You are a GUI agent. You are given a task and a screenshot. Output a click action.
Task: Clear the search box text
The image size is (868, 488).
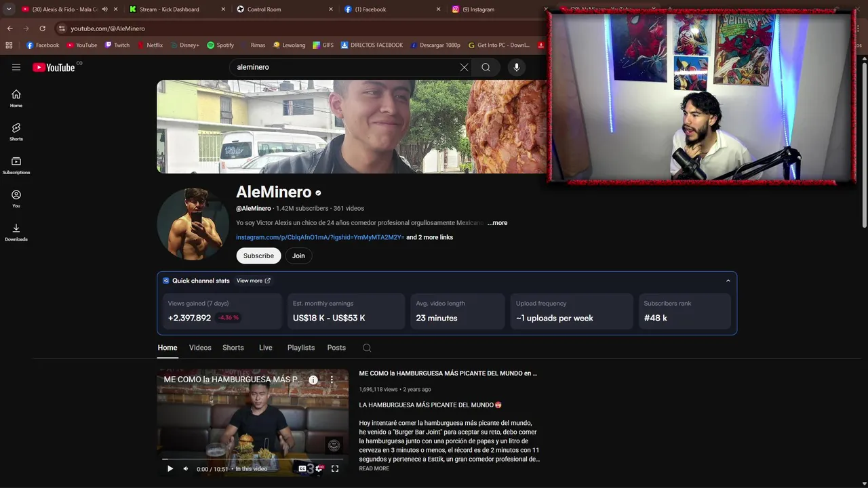[x=464, y=67]
